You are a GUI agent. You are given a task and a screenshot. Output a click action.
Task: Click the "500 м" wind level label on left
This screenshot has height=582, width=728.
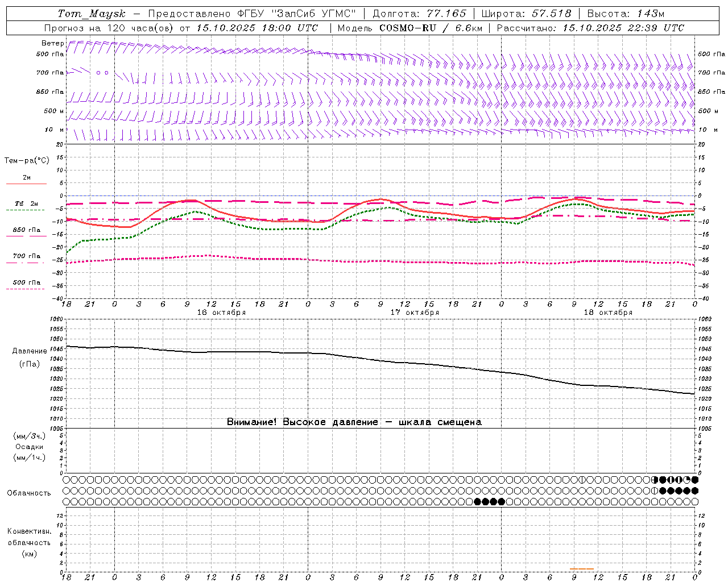(53, 111)
